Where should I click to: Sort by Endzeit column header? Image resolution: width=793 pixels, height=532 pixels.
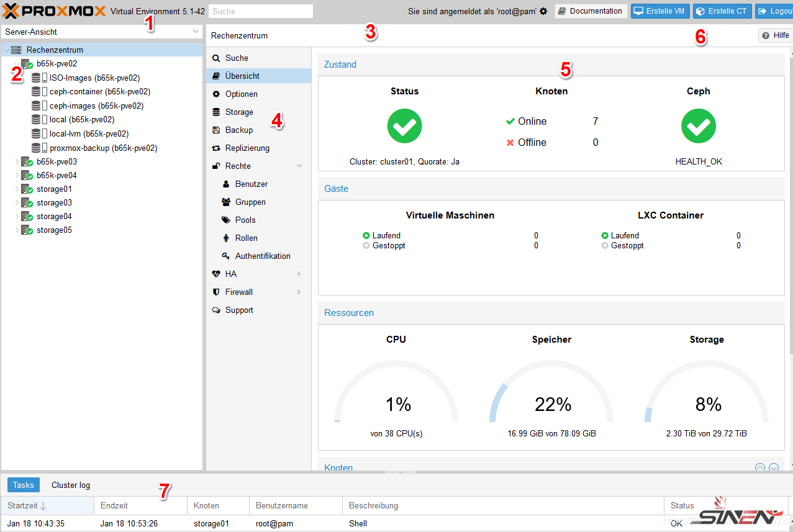click(x=140, y=505)
